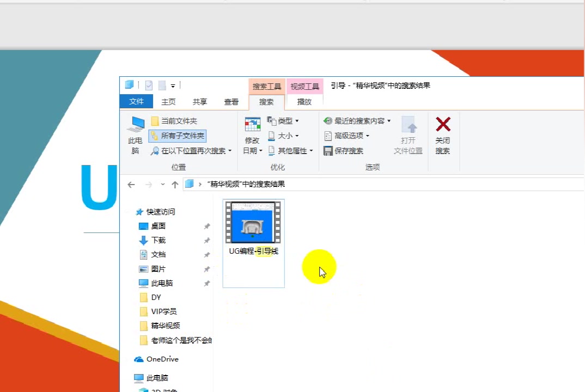The width and height of the screenshot is (585, 392).
Task: Close the search with the red 关闭搜索 icon
Action: 442,134
